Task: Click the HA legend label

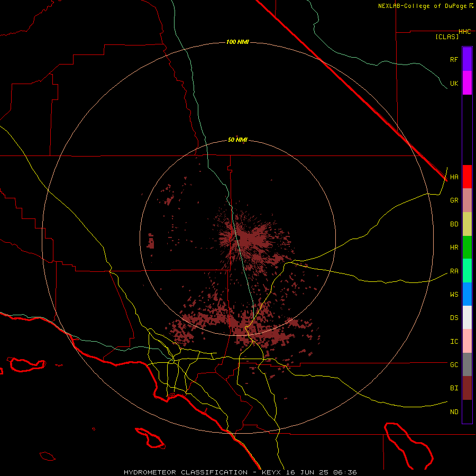Action: 454,177
